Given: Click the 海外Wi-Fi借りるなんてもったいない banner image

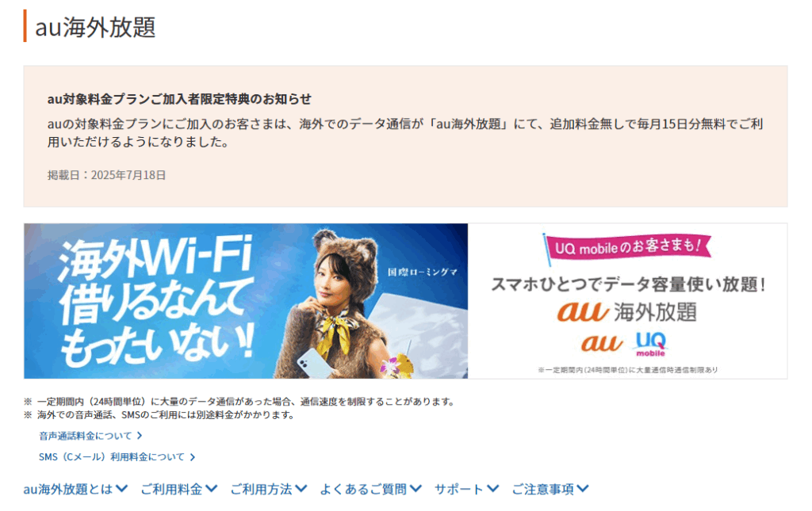Looking at the screenshot, I should point(246,301).
